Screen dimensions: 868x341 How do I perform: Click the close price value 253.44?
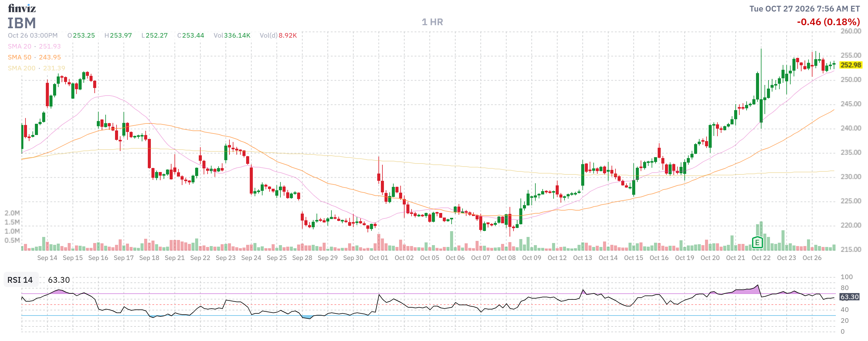coord(193,35)
